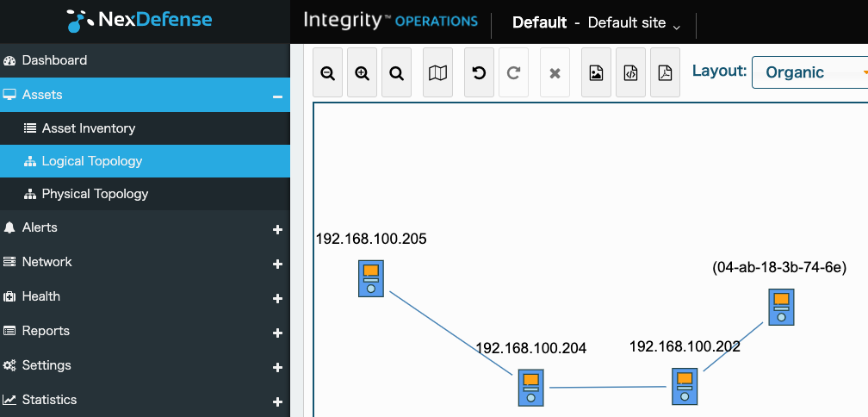Expand the Alerts menu section
868x417 pixels.
pos(277,229)
